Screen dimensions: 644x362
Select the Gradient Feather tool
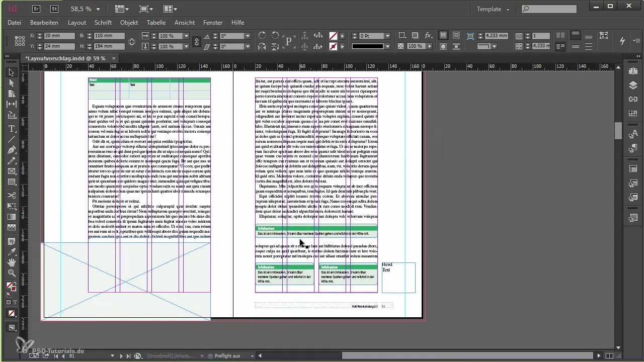coord(12,227)
